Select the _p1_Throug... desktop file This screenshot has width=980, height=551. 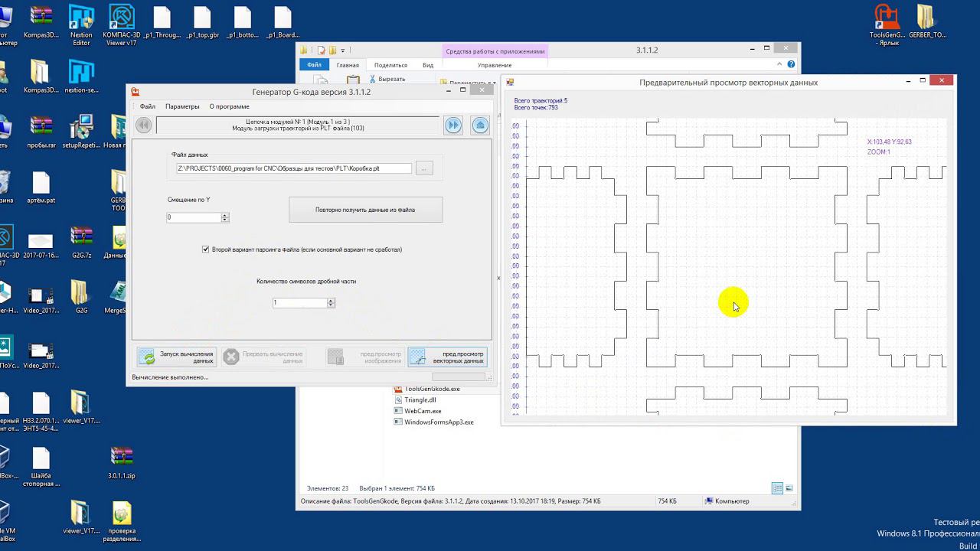click(x=162, y=22)
